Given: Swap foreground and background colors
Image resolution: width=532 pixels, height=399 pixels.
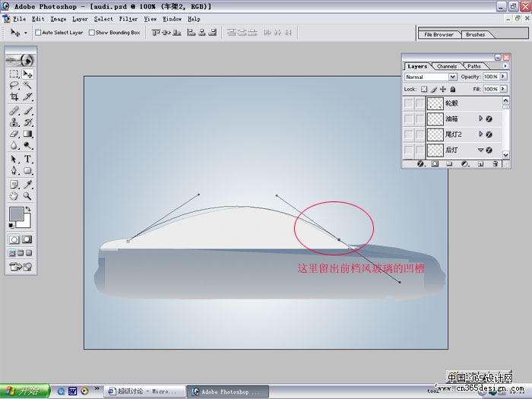Looking at the screenshot, I should [x=28, y=209].
